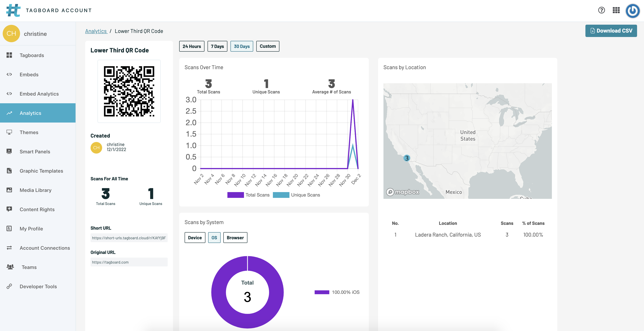Click the Mapbox logo on the map
The height and width of the screenshot is (331, 644).
[x=403, y=192]
